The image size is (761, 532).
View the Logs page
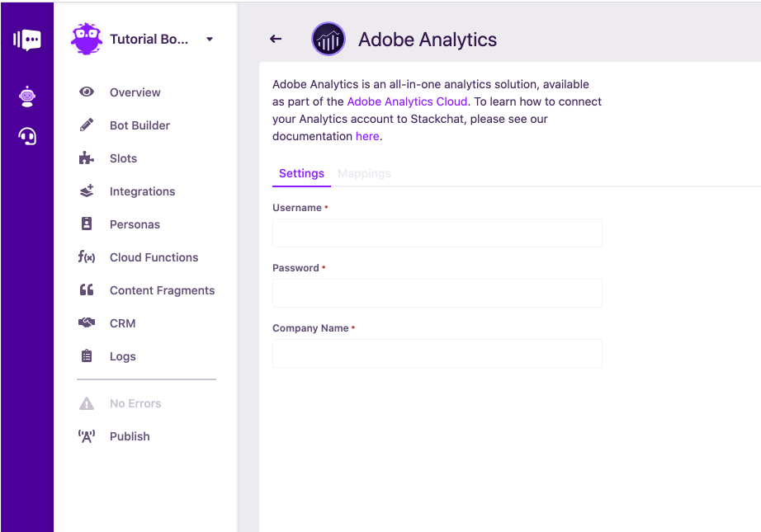[x=123, y=356]
